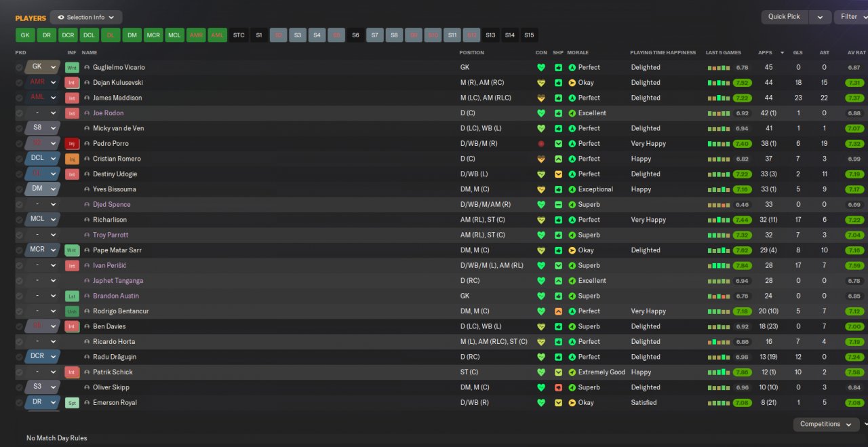Screen dimensions: 868x447
Task: Click the Spt badge on Emerson Royal's row
Action: click(x=72, y=403)
